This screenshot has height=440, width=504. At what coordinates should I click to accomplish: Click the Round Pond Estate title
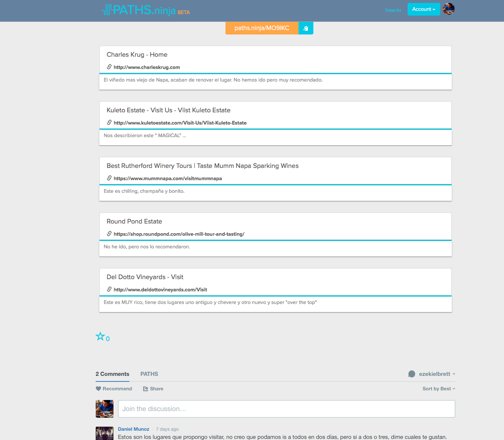(134, 221)
